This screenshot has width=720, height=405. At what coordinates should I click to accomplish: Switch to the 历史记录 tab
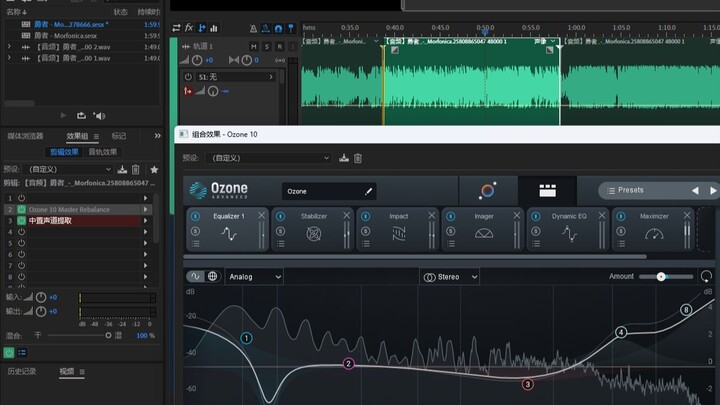click(x=22, y=371)
